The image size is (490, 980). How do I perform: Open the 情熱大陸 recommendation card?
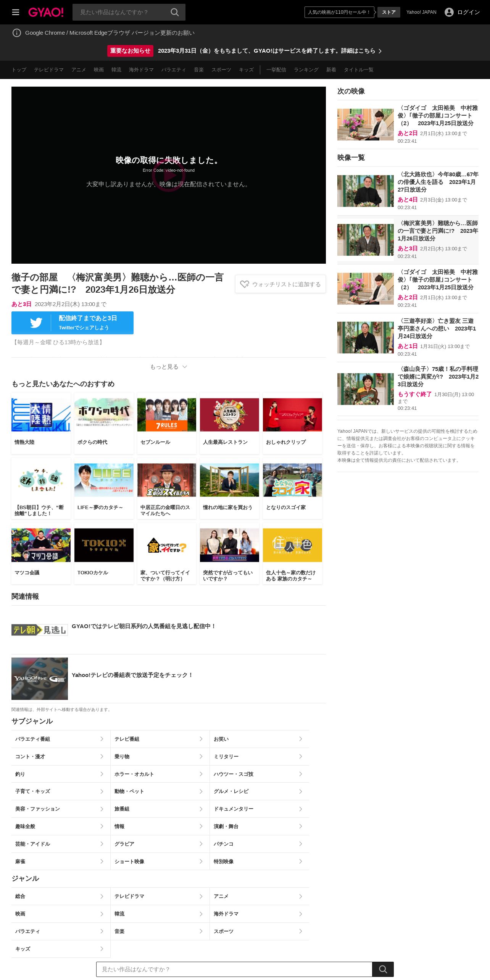[x=41, y=423]
